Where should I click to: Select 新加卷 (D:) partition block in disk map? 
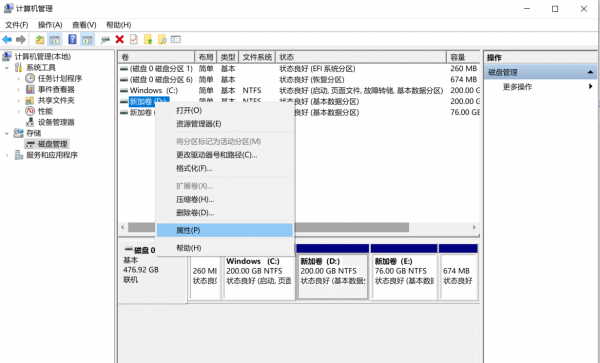tap(333, 272)
